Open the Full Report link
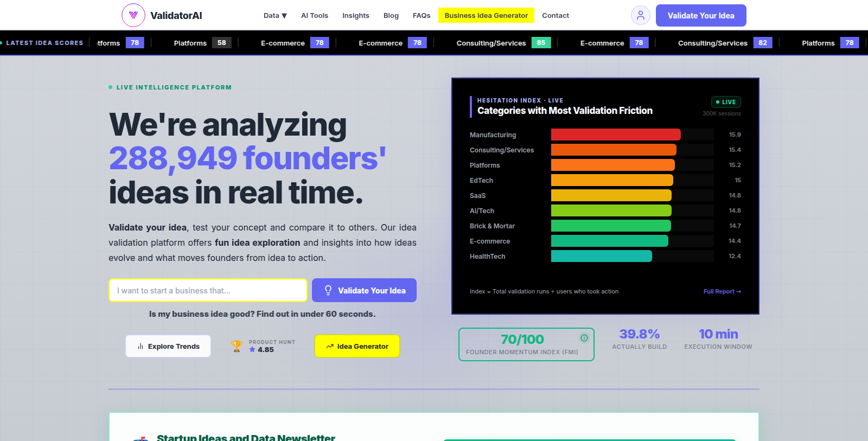Viewport: 868px width, 441px height. click(722, 291)
